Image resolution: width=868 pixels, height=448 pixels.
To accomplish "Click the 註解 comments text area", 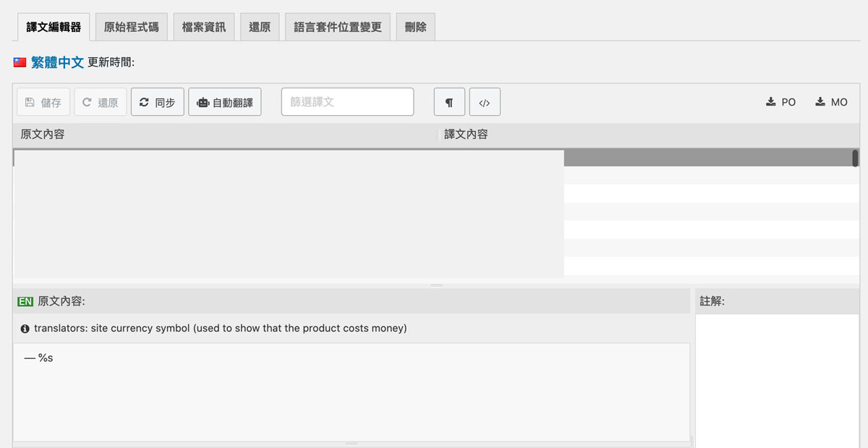I will coord(777,381).
